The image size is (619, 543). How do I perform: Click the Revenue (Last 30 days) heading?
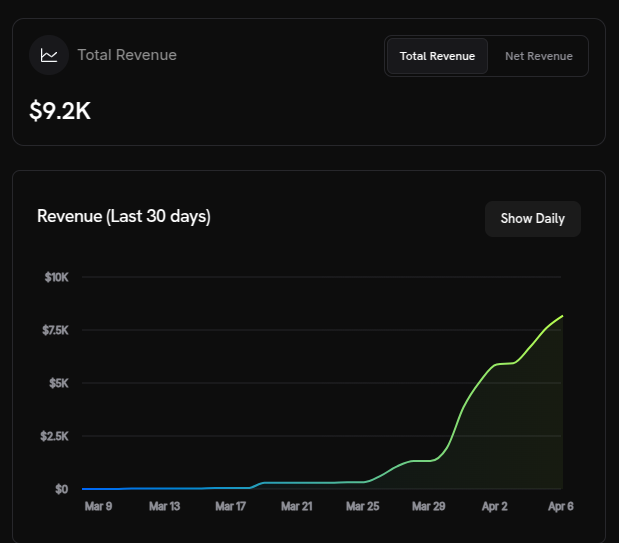[x=124, y=216]
